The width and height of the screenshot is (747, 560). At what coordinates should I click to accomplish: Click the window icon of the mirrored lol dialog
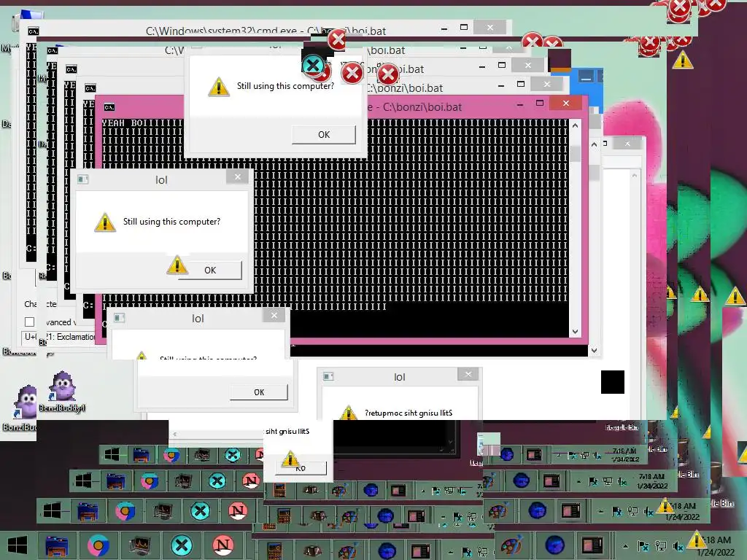328,377
